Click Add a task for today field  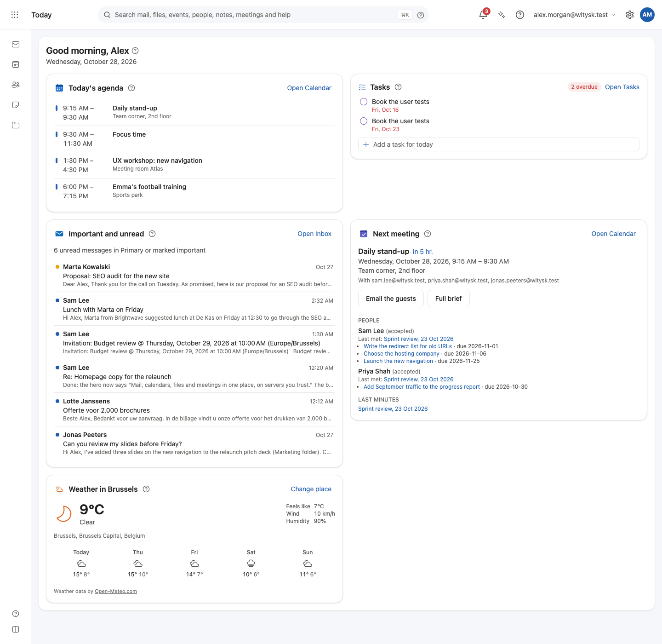[x=499, y=144]
